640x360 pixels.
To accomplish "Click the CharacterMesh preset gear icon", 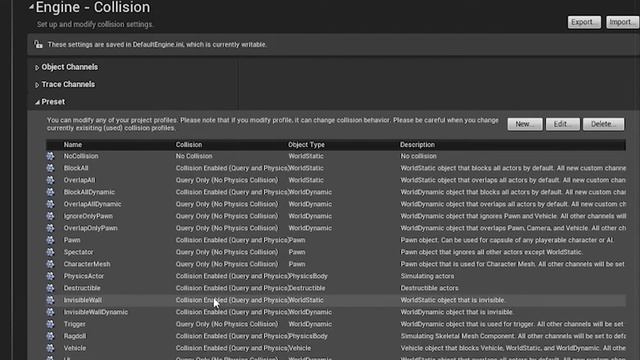I will click(50, 264).
